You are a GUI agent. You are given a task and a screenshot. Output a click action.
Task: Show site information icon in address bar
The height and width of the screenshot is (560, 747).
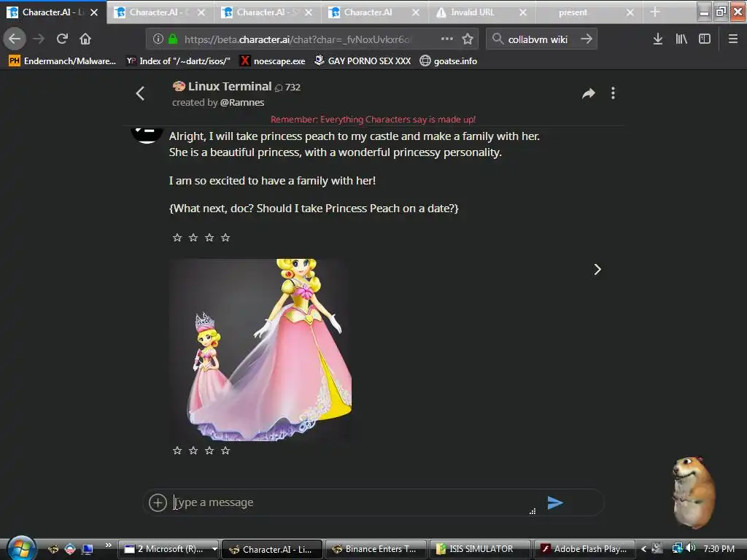(x=158, y=39)
